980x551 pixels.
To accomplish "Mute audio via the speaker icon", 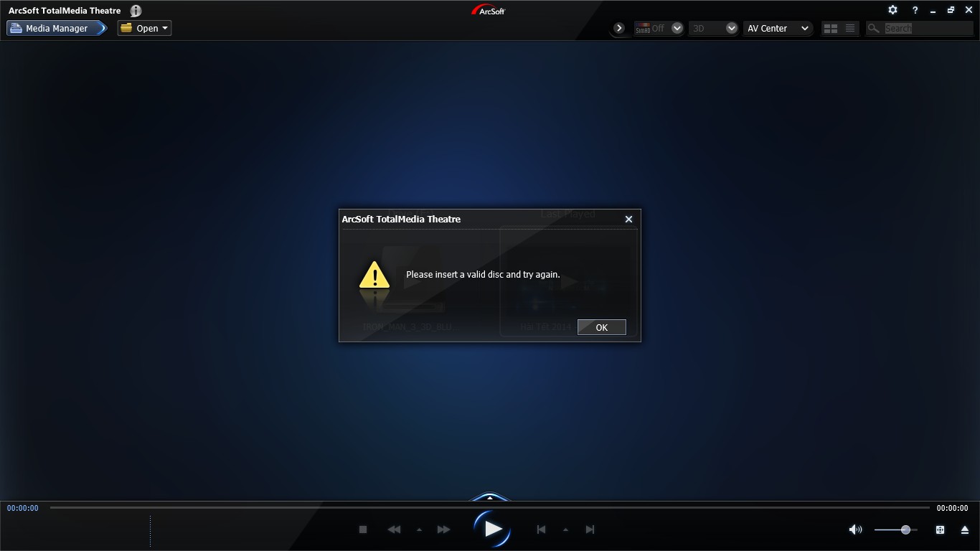I will [x=855, y=529].
